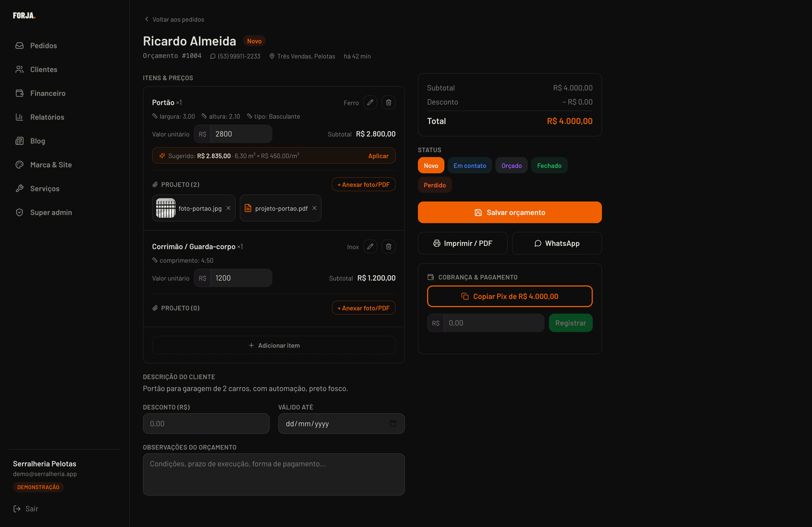
Task: Copy Pix de R$ 4.000,00
Action: pos(510,296)
